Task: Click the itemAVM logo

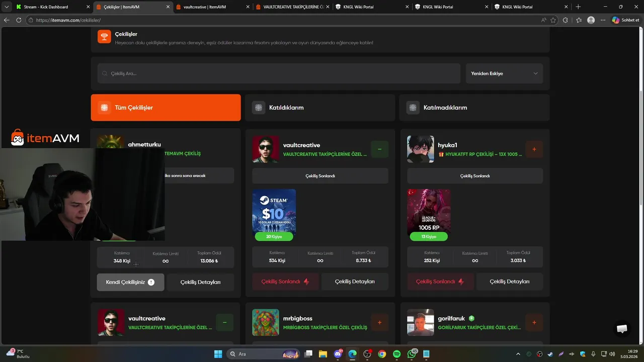Action: click(45, 138)
